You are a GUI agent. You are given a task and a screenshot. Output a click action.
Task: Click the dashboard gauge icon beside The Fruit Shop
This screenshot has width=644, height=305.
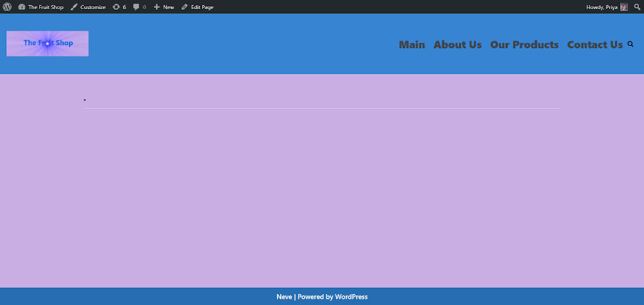tap(22, 7)
